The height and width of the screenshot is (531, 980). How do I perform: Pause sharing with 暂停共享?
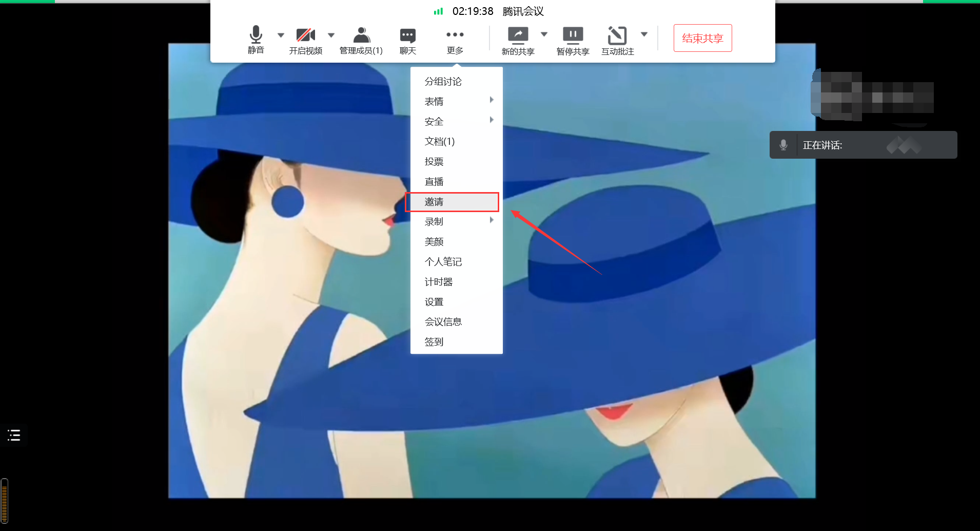pyautogui.click(x=573, y=41)
